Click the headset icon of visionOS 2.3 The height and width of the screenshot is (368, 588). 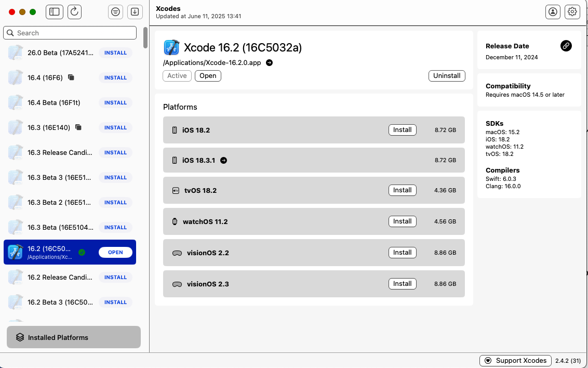(177, 284)
